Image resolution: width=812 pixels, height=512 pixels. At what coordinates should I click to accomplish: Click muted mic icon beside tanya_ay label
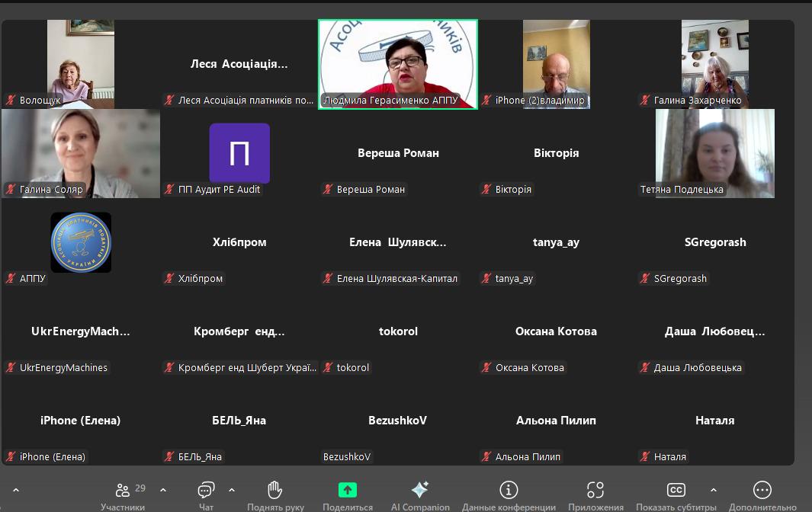(x=486, y=279)
